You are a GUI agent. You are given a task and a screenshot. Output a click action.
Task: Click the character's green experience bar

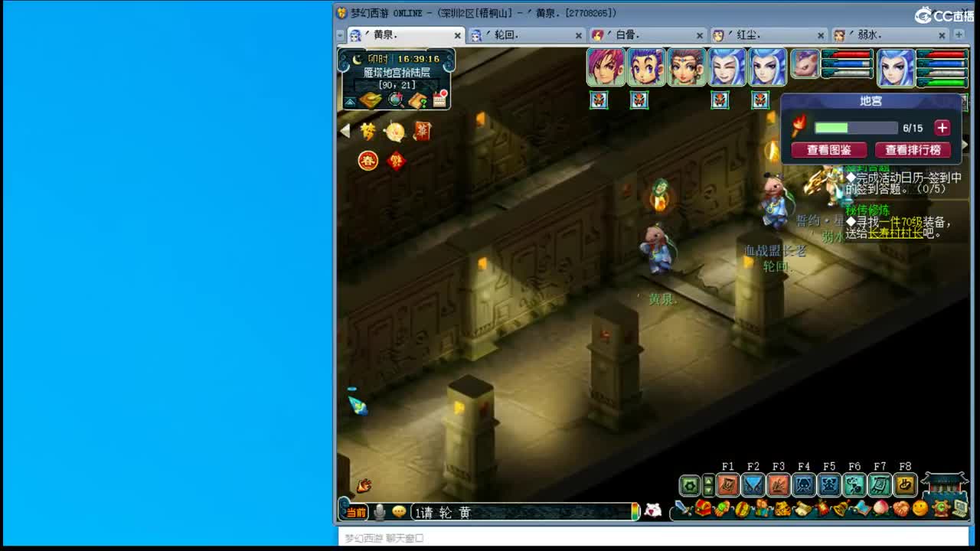click(944, 83)
